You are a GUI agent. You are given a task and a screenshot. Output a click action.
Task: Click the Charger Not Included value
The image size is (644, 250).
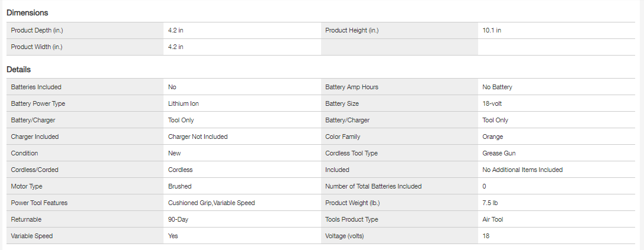(198, 137)
